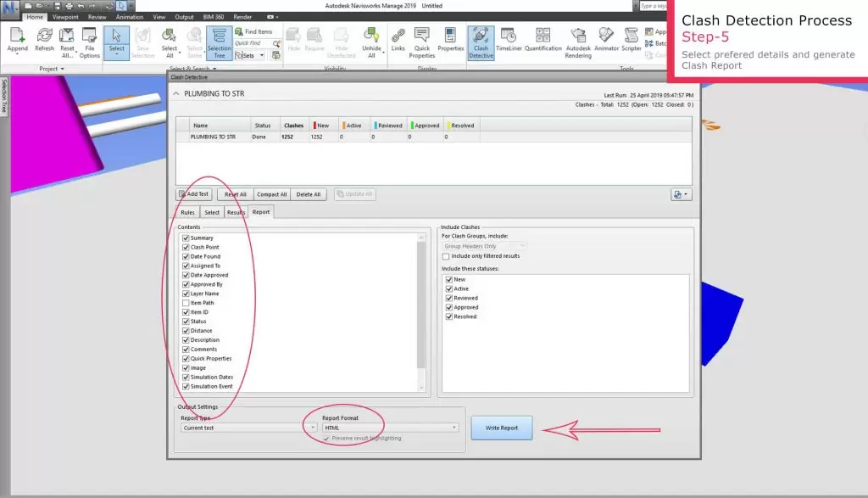This screenshot has width=868, height=498.
Task: Collapse the PLUMBING TO STR test panel
Action: 176,93
